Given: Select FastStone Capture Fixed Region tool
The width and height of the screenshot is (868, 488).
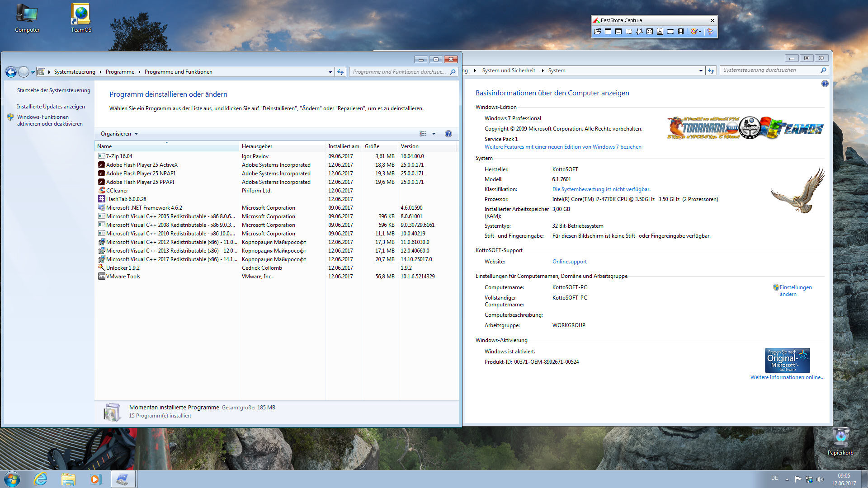Looking at the screenshot, I should 670,32.
